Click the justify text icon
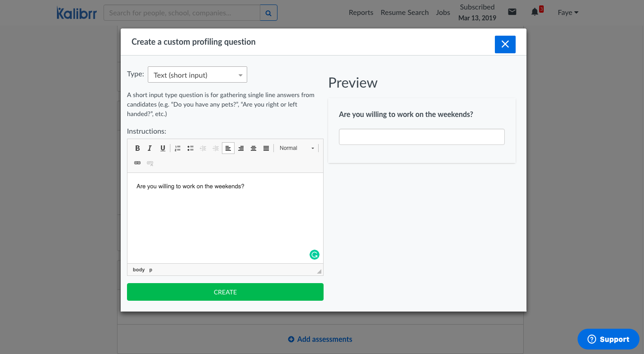 pos(266,148)
